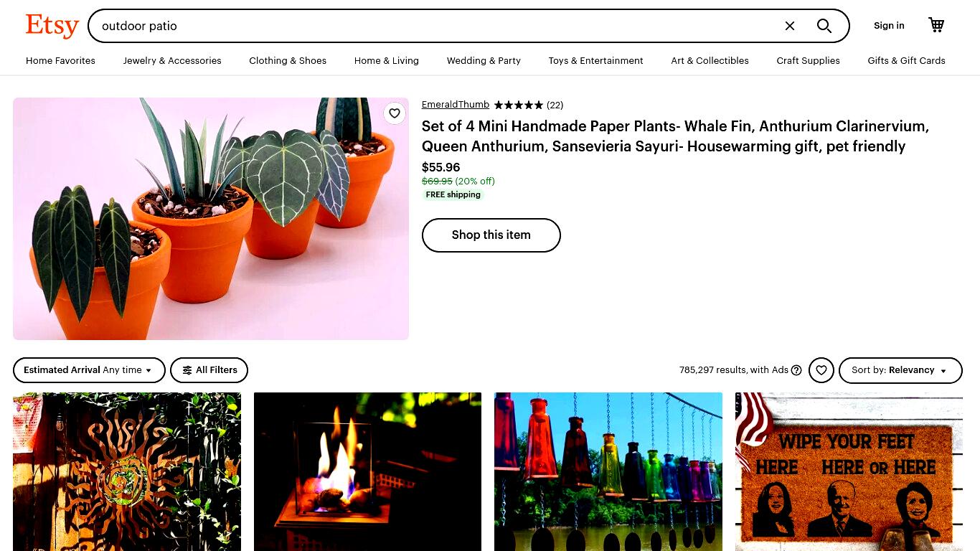Open the shopping cart

936,25
